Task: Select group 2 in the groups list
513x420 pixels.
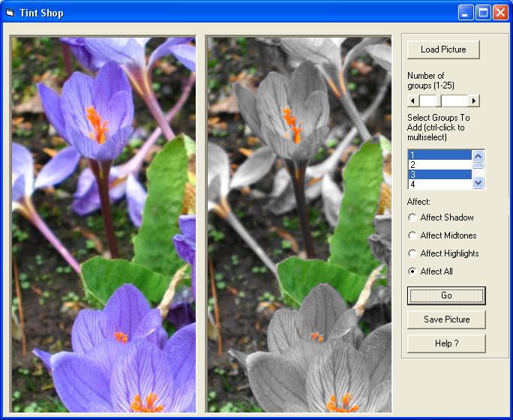Action: point(439,164)
